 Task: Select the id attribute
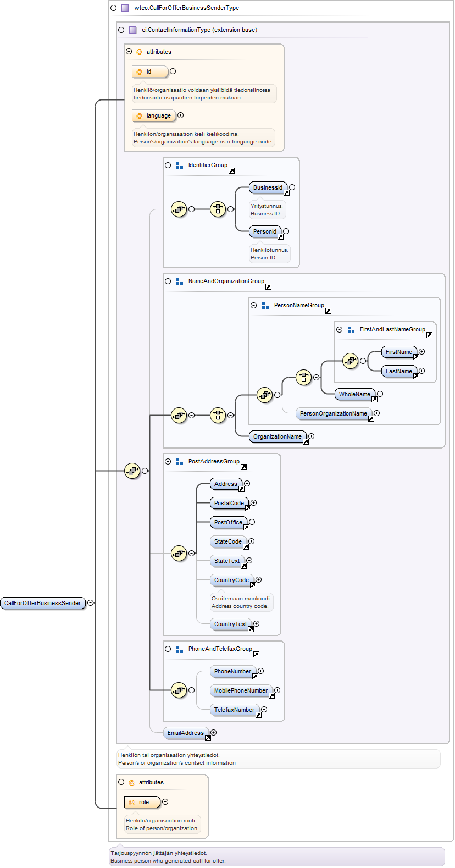150,72
